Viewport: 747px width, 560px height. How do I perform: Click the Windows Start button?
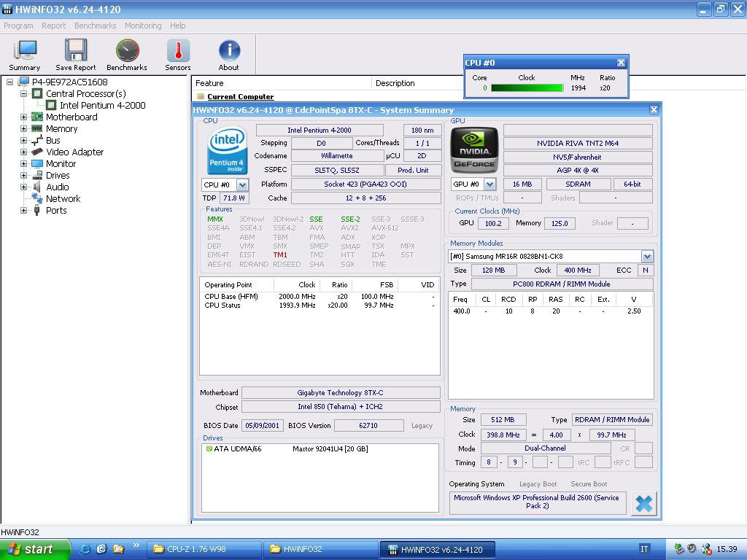coord(35,549)
